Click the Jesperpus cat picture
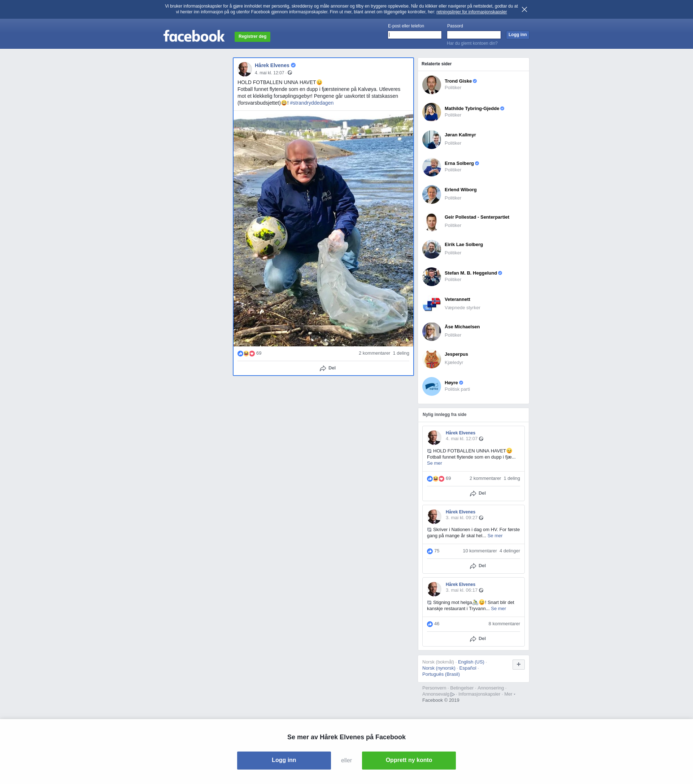 click(431, 359)
